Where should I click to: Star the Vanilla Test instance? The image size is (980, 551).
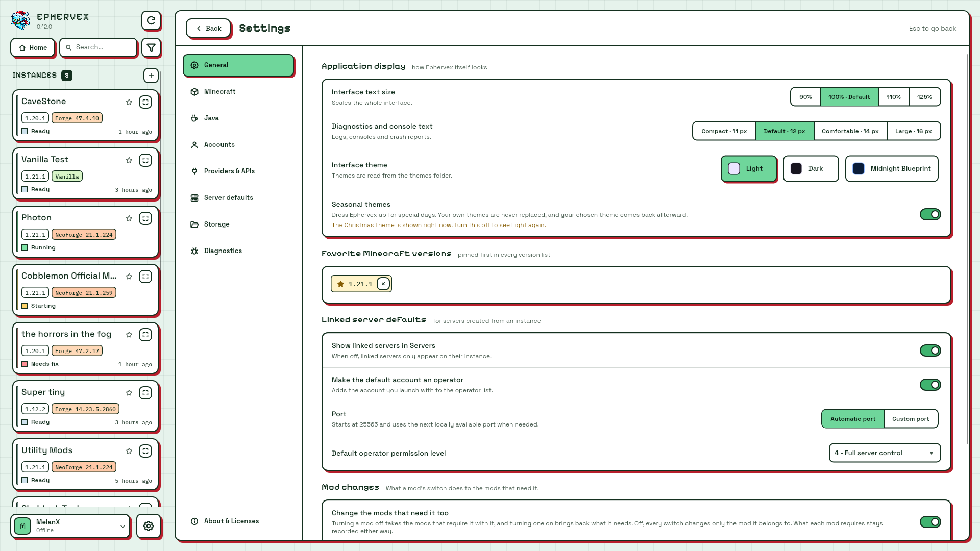tap(129, 160)
